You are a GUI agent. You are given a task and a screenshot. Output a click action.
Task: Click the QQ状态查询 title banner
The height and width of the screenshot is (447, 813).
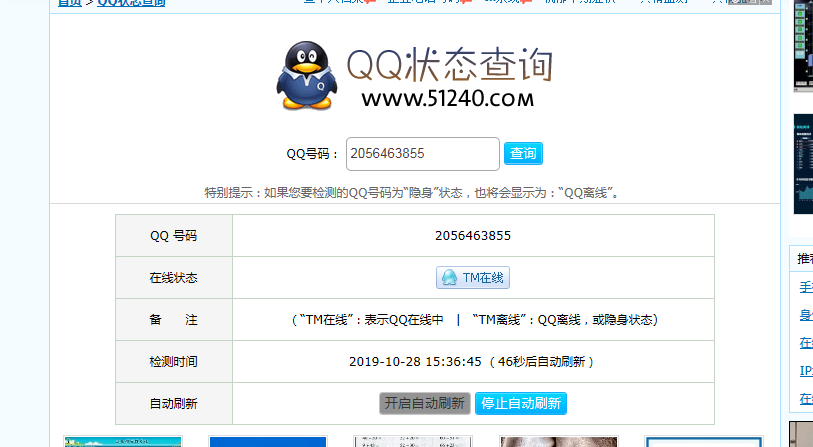pos(449,65)
